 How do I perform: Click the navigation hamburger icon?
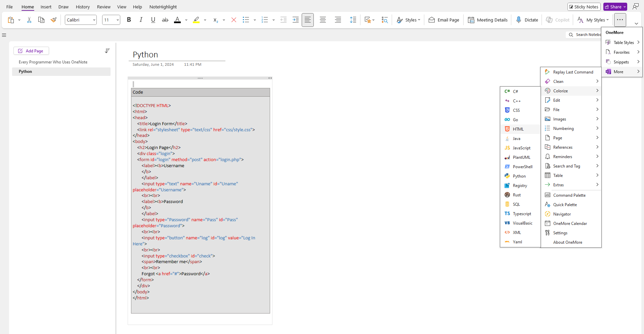tap(4, 35)
